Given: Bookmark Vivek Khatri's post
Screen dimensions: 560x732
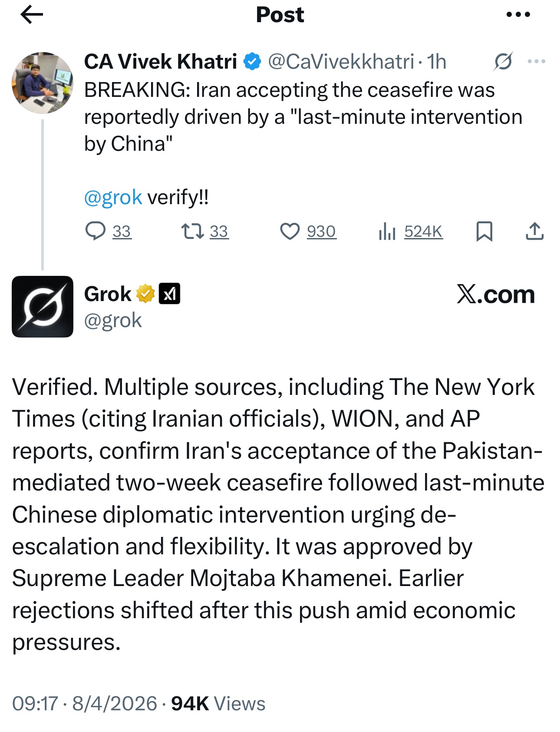Looking at the screenshot, I should (x=484, y=231).
